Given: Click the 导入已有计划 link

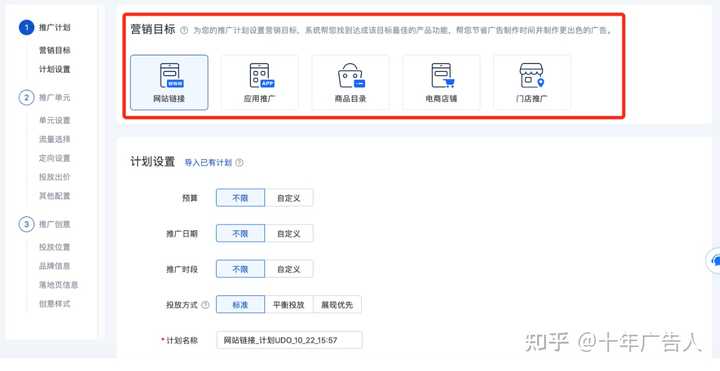Looking at the screenshot, I should coord(208,163).
